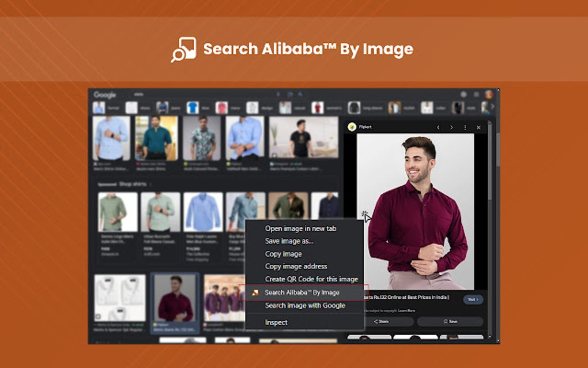The width and height of the screenshot is (588, 368).
Task: Click the search magnifier icon in the search bar
Action: tap(299, 93)
